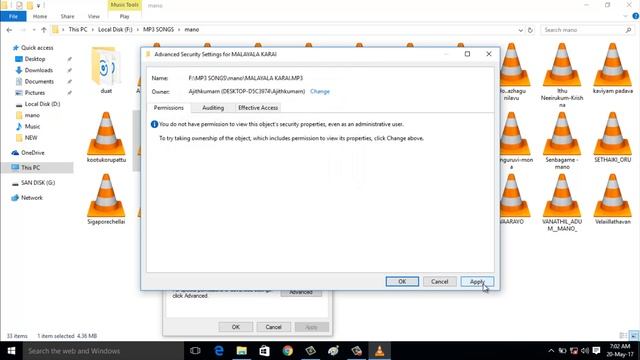Click Windows Start button
The image size is (640, 360).
(x=11, y=351)
